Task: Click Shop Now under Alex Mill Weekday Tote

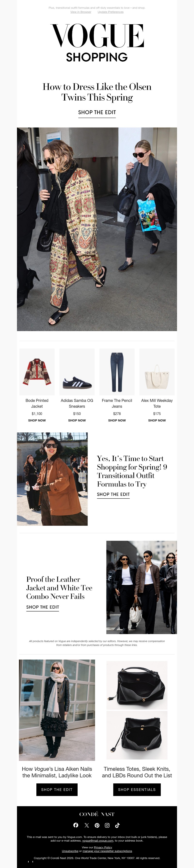Action: tap(157, 420)
